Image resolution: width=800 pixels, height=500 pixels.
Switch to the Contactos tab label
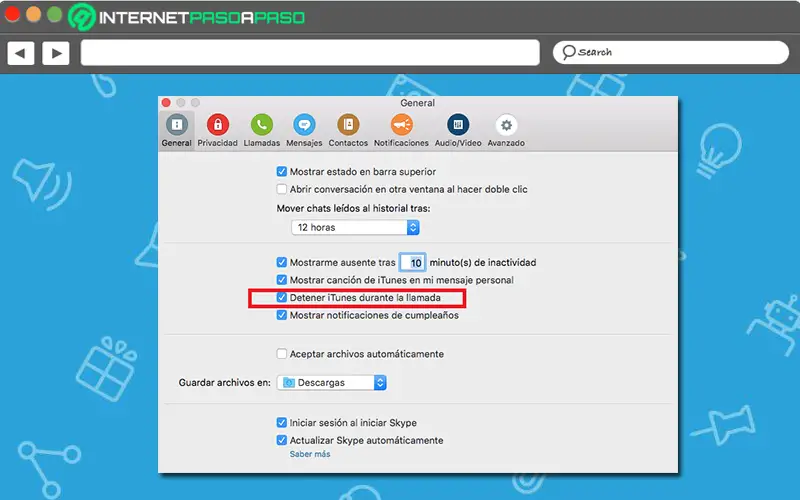348,143
